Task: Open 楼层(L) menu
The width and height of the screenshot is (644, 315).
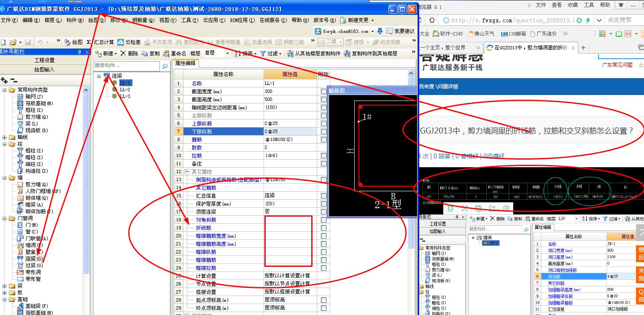Action: (x=53, y=20)
